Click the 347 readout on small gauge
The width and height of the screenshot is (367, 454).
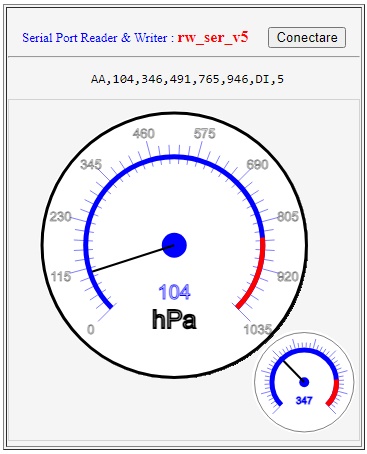tap(304, 400)
